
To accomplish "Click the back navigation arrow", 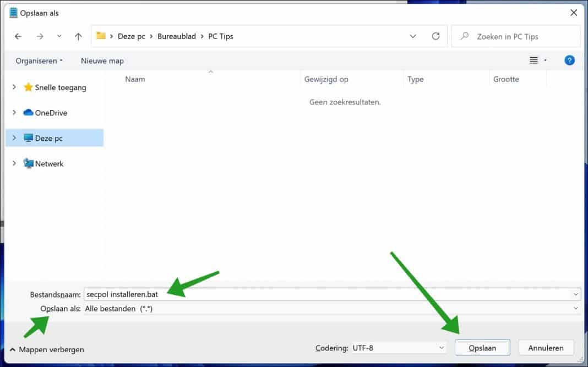I will pyautogui.click(x=18, y=36).
